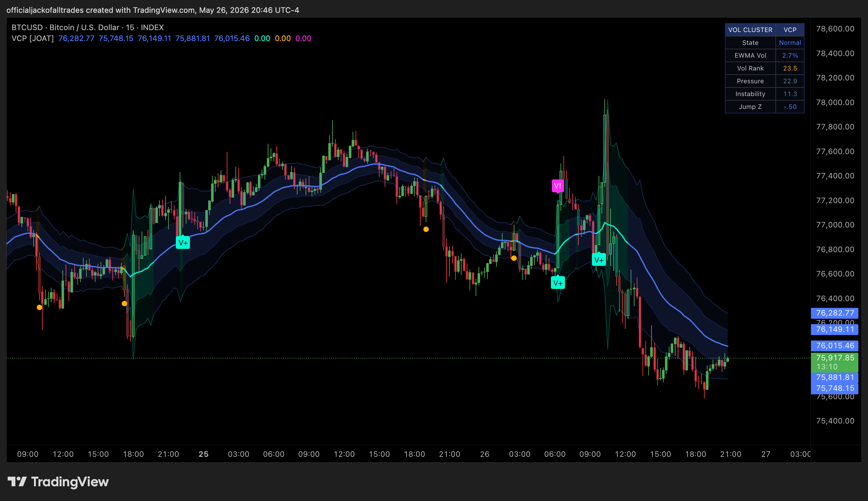Viewport: 868px width, 501px height.
Task: Click the Pressure value 22.9
Action: (790, 81)
